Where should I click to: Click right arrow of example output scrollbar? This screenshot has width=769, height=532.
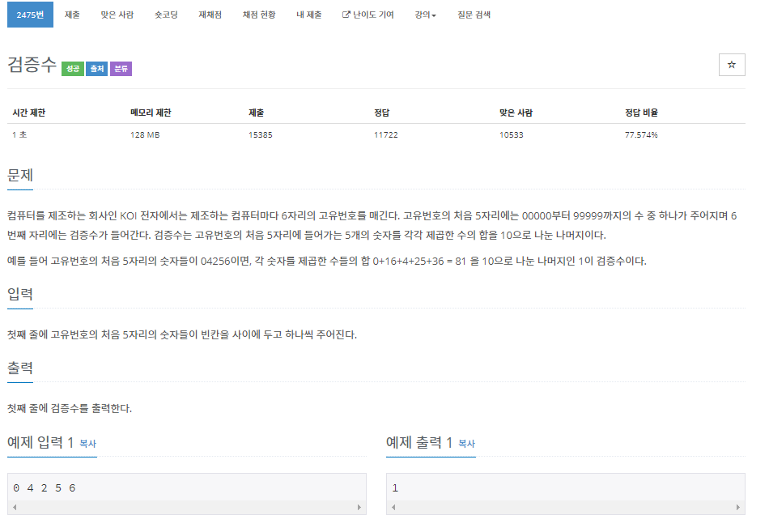(738, 508)
